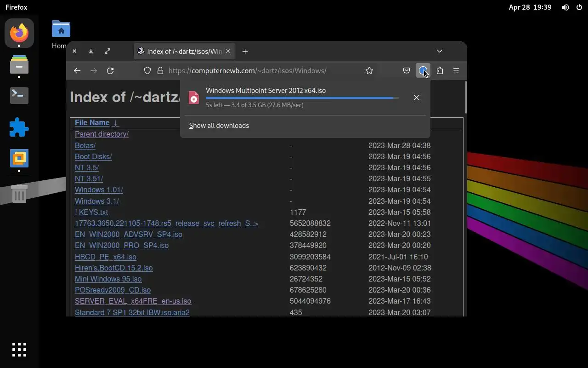588x368 pixels.
Task: Open the clock and calendar menu
Action: 530,7
